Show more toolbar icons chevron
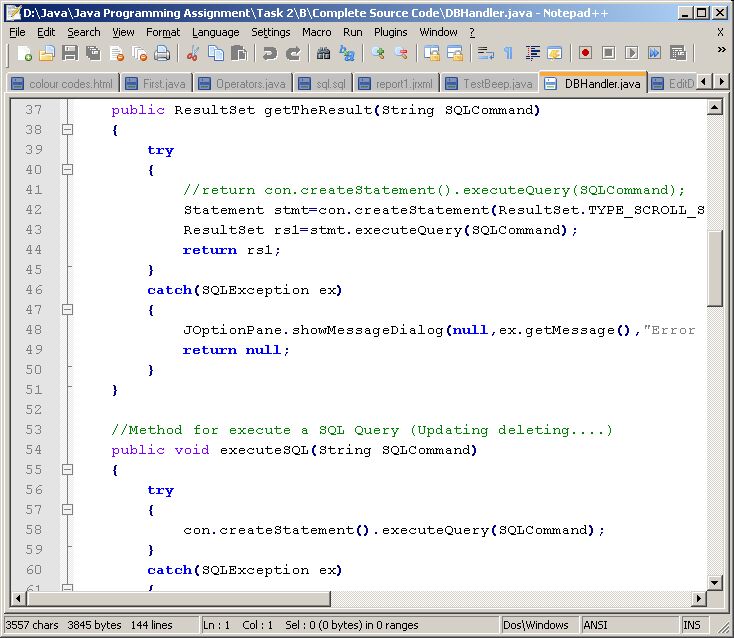Image resolution: width=734 pixels, height=638 pixels. (x=721, y=50)
